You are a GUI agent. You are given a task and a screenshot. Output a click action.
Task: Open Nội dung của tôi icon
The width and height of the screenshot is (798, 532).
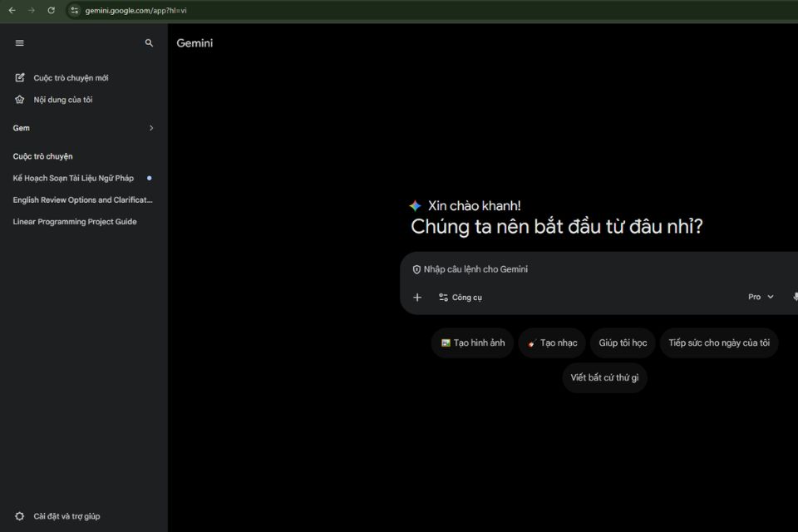(20, 100)
